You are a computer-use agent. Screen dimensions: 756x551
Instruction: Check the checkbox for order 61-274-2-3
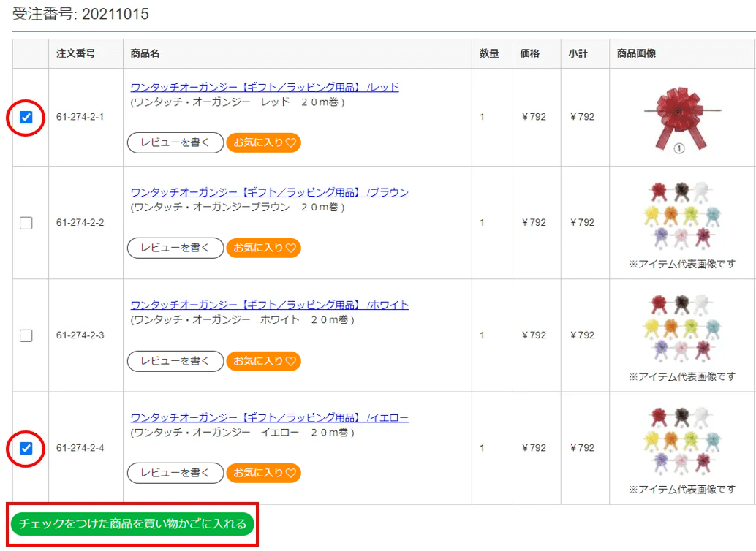click(x=26, y=335)
